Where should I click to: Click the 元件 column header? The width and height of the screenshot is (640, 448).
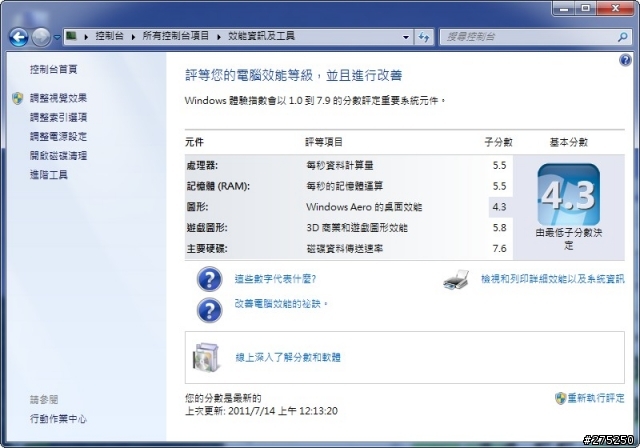click(x=194, y=142)
